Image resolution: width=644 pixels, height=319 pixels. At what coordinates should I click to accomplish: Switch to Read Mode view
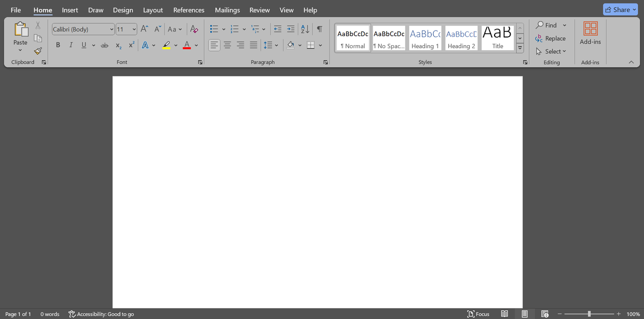504,314
